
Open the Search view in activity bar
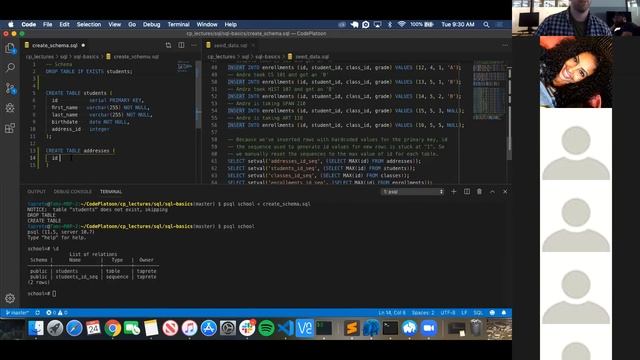point(10,67)
